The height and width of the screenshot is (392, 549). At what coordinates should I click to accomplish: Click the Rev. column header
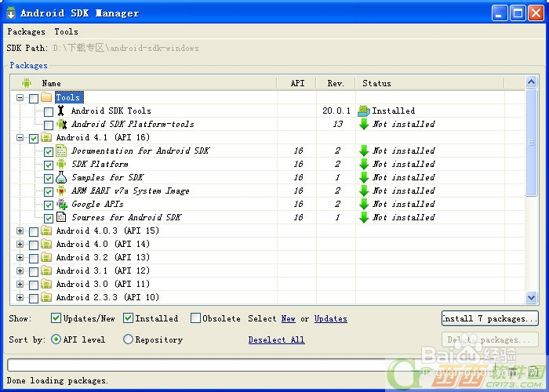click(336, 83)
